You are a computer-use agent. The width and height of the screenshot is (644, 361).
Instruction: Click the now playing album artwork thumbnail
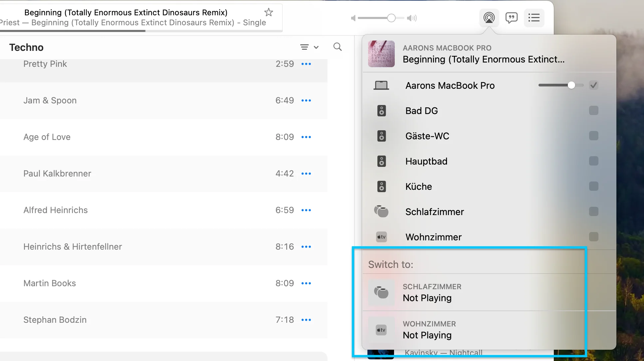381,54
